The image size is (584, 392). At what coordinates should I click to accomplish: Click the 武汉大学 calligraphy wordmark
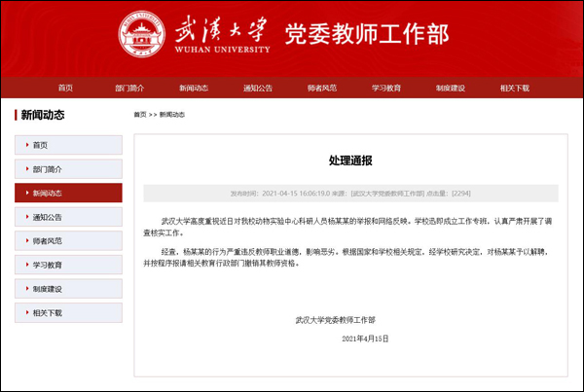(x=222, y=30)
